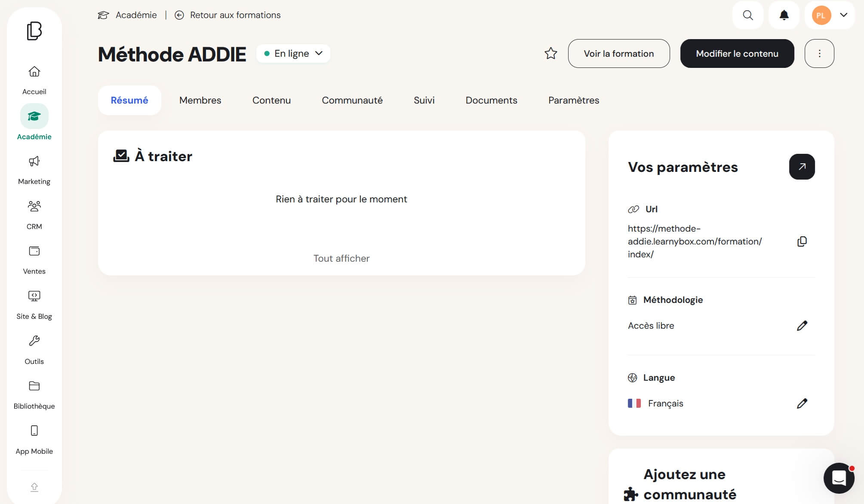864x504 pixels.
Task: Select the Académie graduation cap icon
Action: point(34,116)
